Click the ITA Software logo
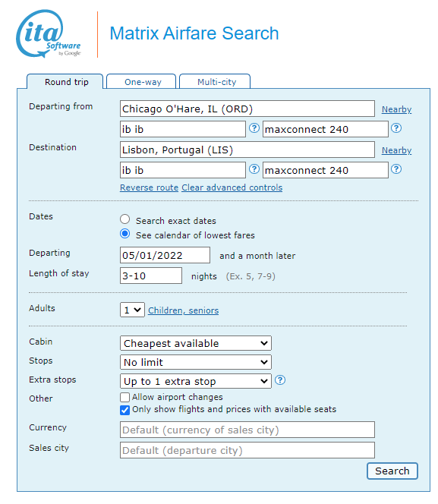Viewport: 438px width, 504px height. 48,33
